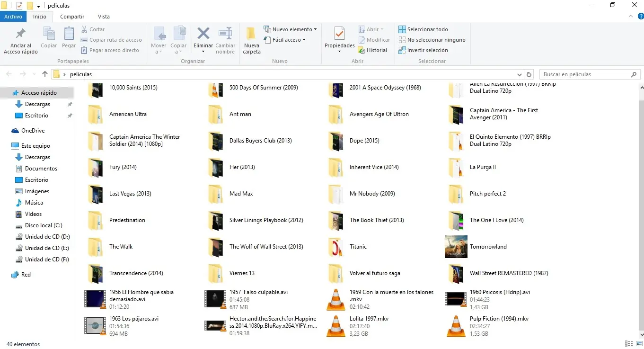Open the Help question mark icon
644x349 pixels.
[640, 17]
